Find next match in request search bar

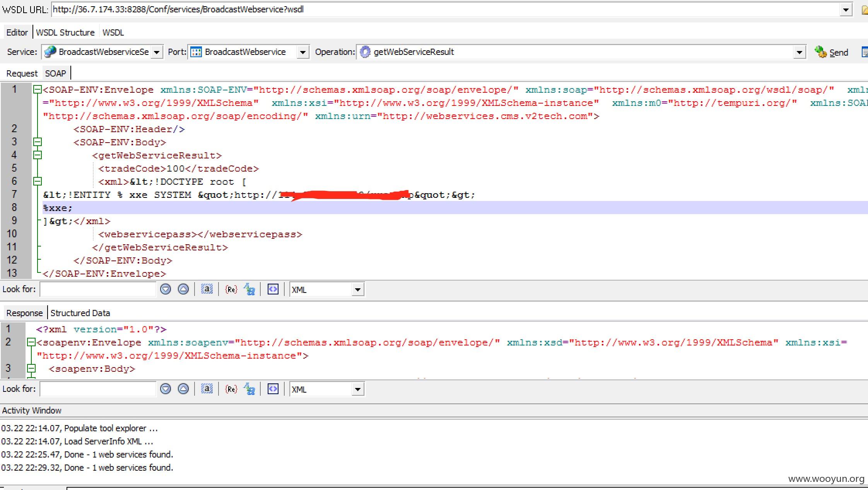[166, 289]
